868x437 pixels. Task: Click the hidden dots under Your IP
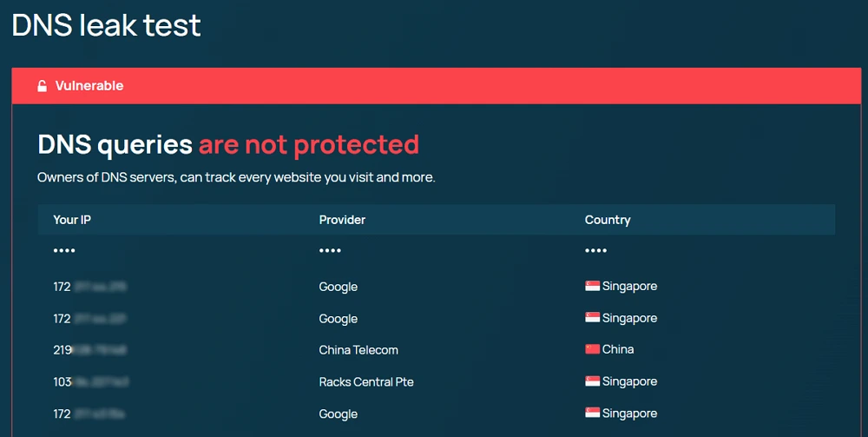[x=64, y=251]
